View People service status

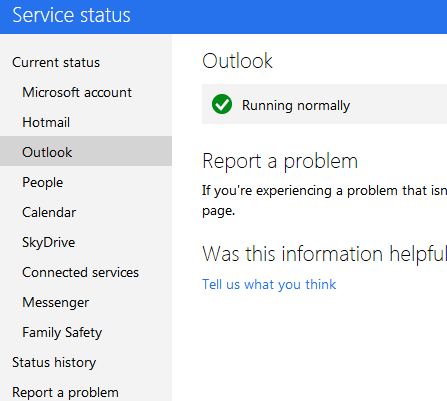pos(43,183)
